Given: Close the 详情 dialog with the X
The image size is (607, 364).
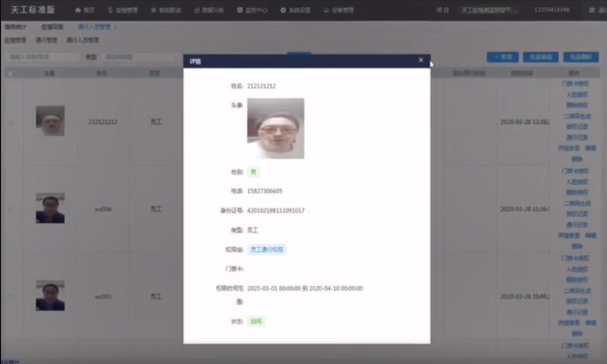Looking at the screenshot, I should coord(421,60).
